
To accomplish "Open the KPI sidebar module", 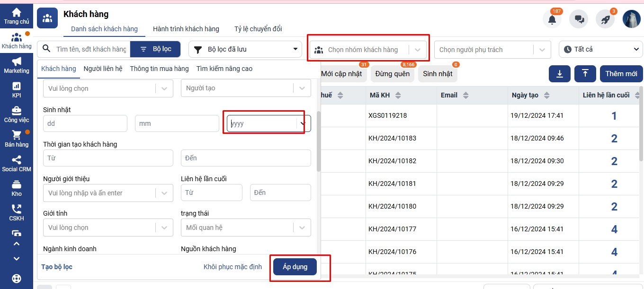I will (17, 89).
